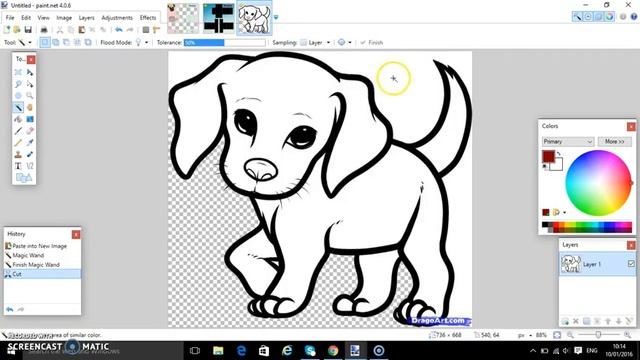Select the Shapes tool
The width and height of the screenshot is (640, 360).
click(24, 178)
